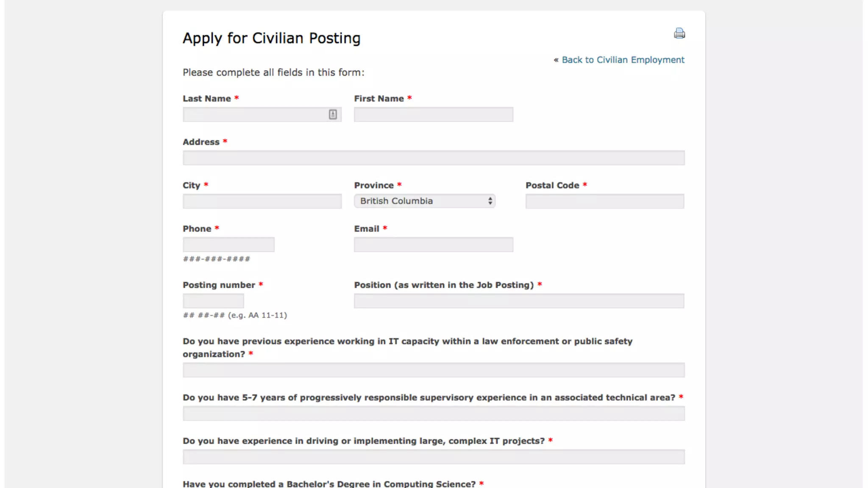Click the Posting number field

pyautogui.click(x=213, y=301)
